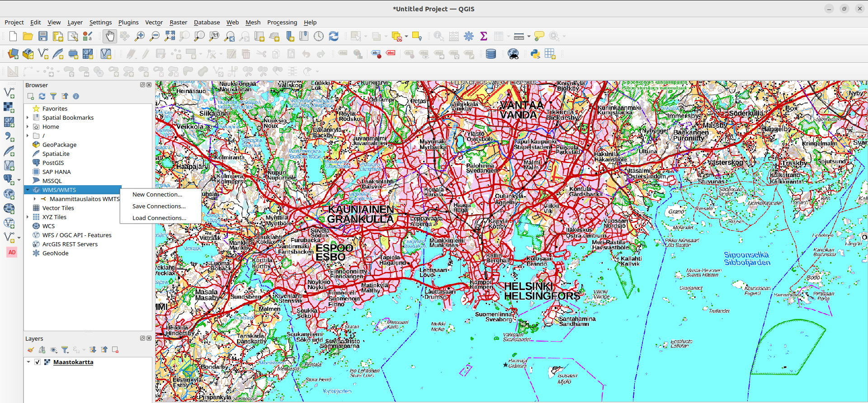Click the Add WMS/WMTS Layer sidebar icon
Image resolution: width=868 pixels, height=403 pixels.
tap(9, 194)
